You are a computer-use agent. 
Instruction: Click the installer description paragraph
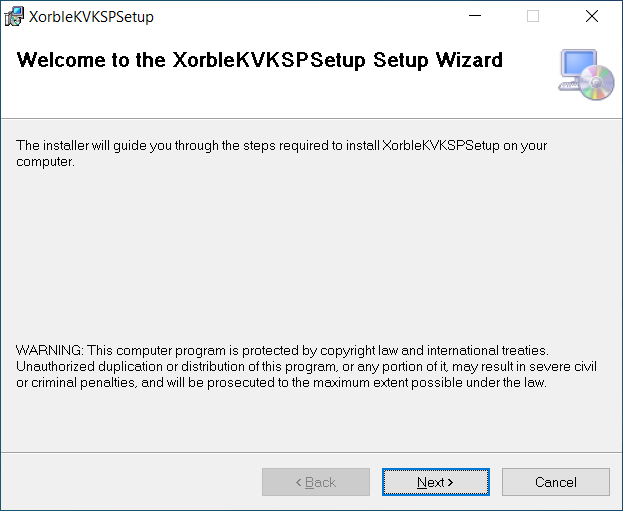(x=280, y=153)
